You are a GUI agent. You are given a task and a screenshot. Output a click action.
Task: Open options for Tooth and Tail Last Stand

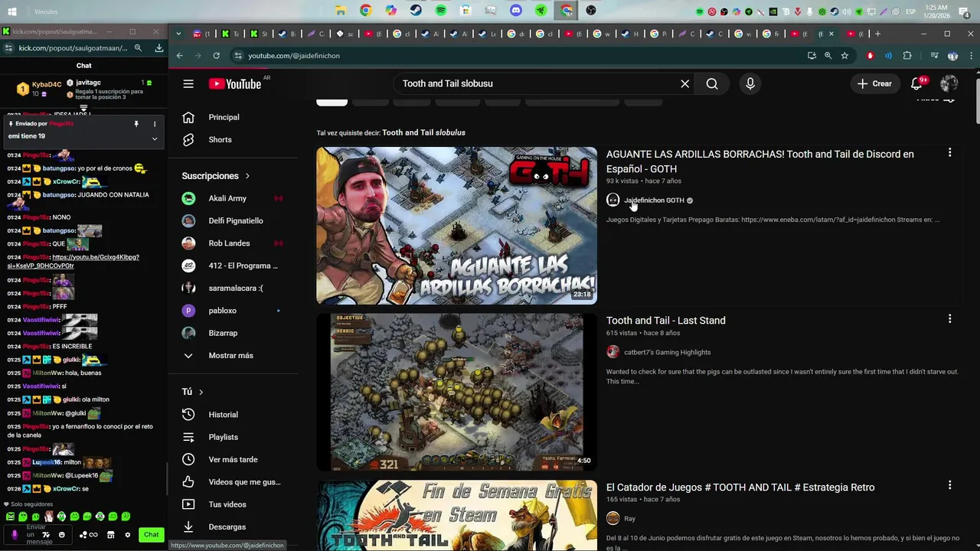(x=949, y=319)
